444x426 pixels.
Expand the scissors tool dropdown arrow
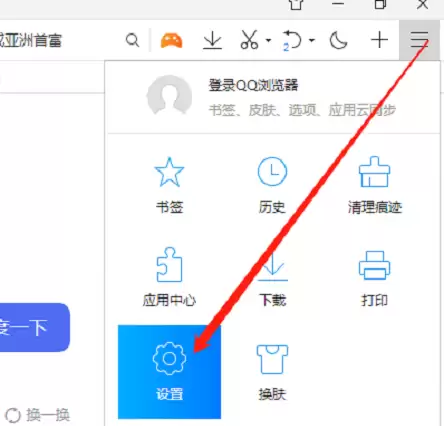point(268,41)
